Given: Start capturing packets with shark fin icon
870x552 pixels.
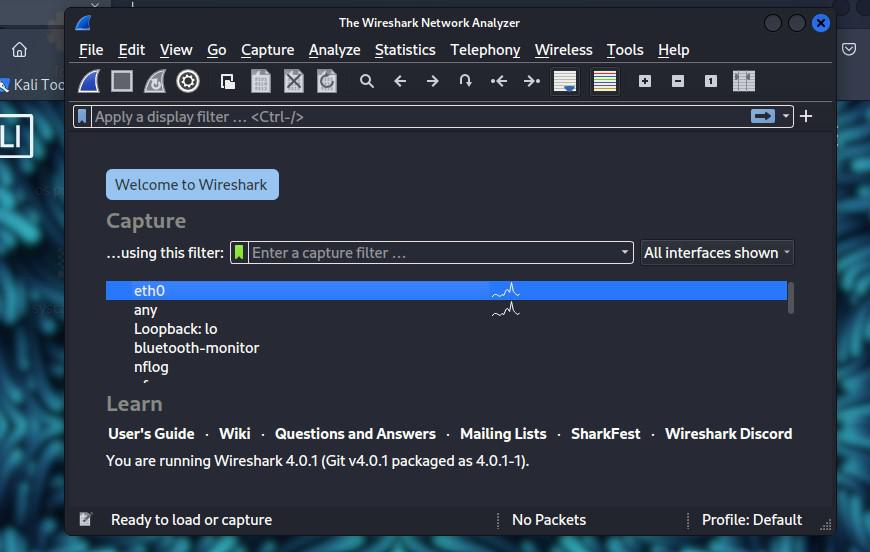Looking at the screenshot, I should 89,82.
